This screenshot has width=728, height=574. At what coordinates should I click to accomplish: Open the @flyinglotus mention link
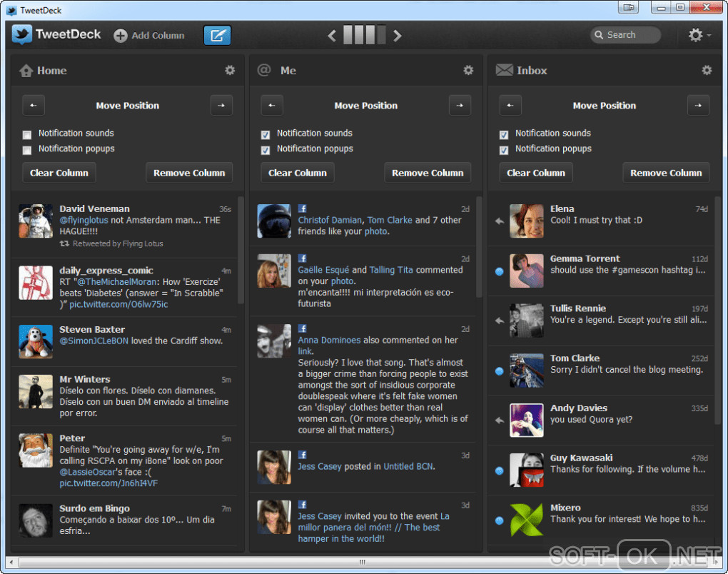tap(84, 220)
